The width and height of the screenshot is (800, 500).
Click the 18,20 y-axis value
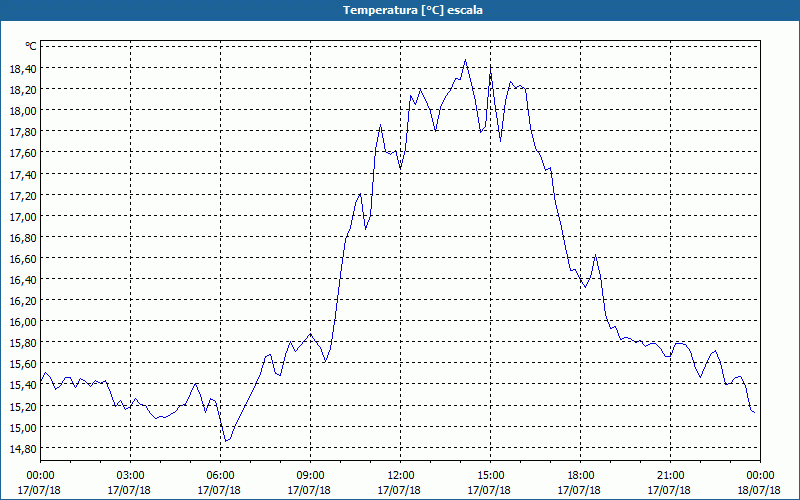coord(23,89)
